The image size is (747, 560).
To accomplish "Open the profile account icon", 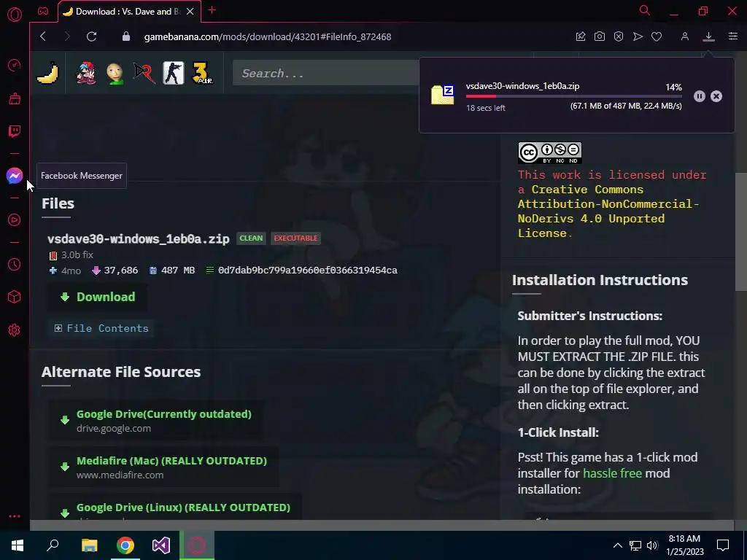I will pos(684,36).
